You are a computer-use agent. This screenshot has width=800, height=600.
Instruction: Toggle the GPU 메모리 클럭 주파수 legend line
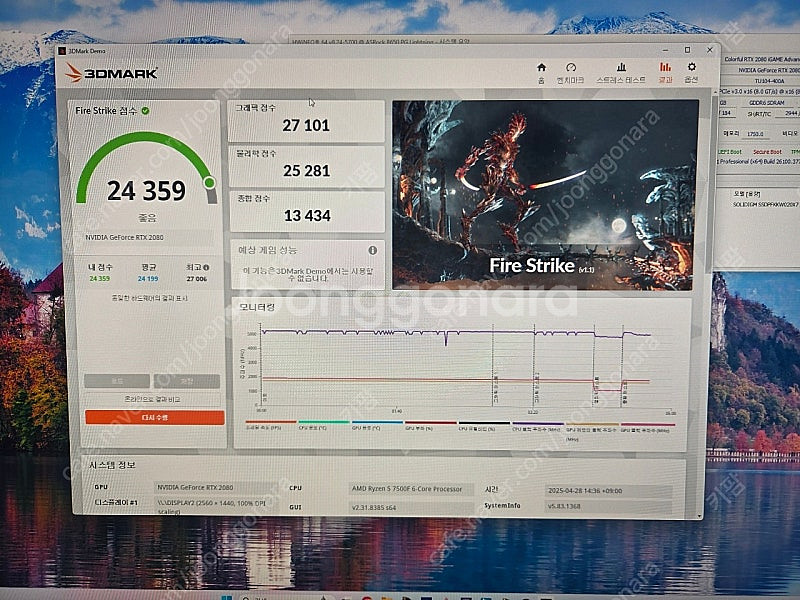coord(592,429)
